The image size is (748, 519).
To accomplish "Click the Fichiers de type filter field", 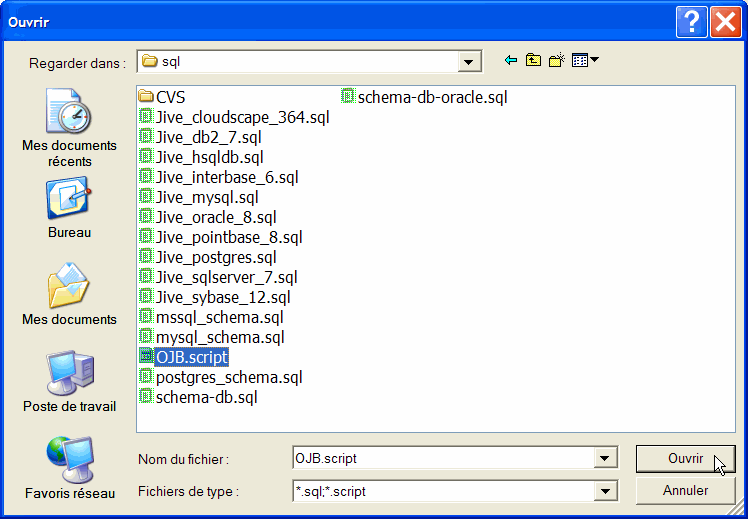I will 444,491.
